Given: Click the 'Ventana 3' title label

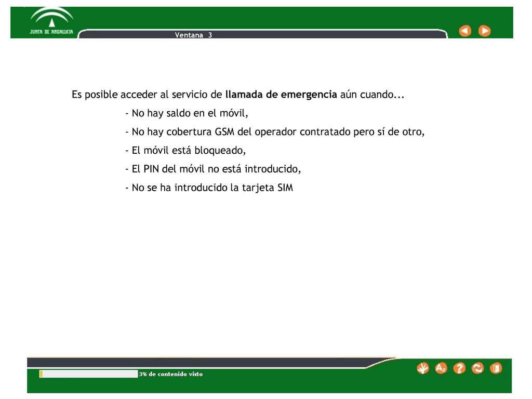Looking at the screenshot, I should [193, 35].
